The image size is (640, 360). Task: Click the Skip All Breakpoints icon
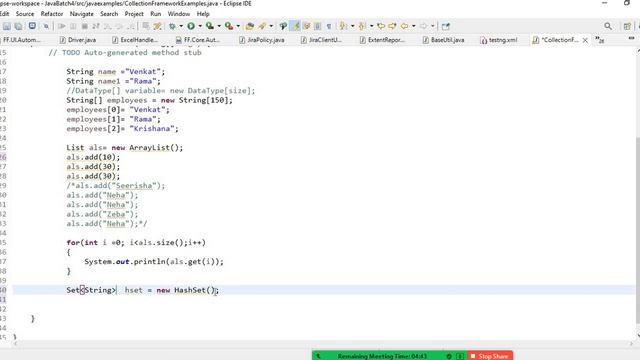[x=46, y=26]
